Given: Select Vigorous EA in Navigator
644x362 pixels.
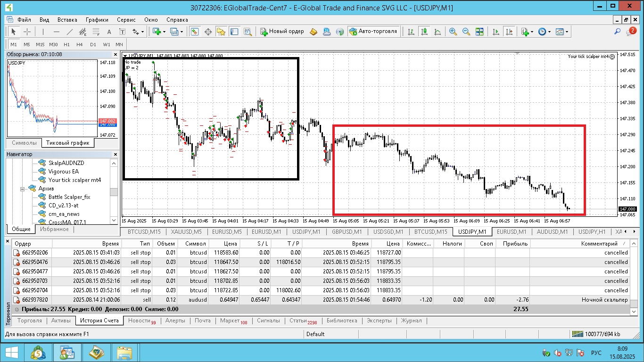Looking at the screenshot, I should (x=64, y=171).
